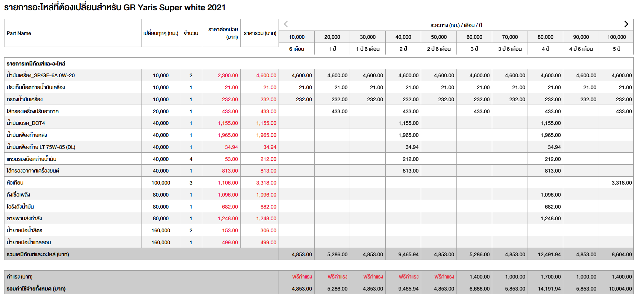Click the Part Name column header
This screenshot has width=644, height=296.
[19, 33]
